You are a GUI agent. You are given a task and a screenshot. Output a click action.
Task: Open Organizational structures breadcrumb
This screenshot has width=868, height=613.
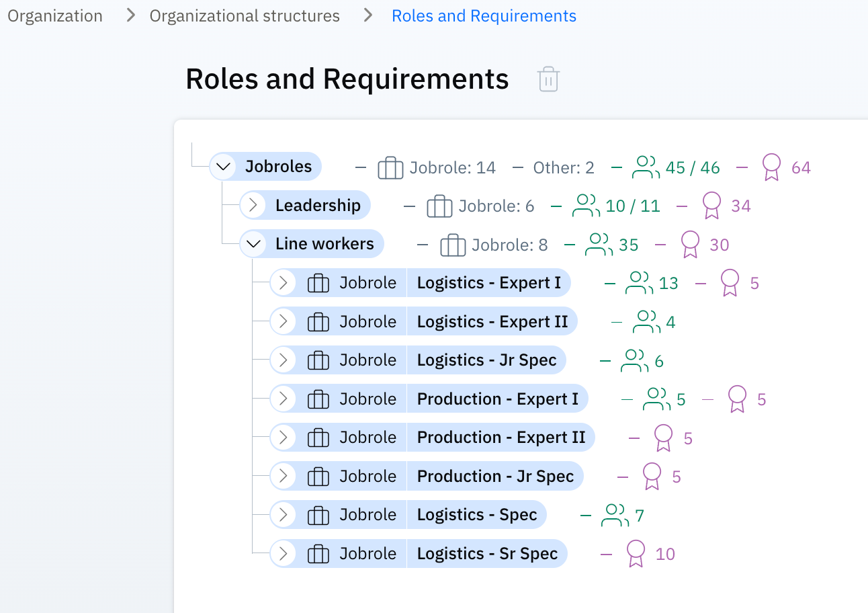tap(245, 16)
